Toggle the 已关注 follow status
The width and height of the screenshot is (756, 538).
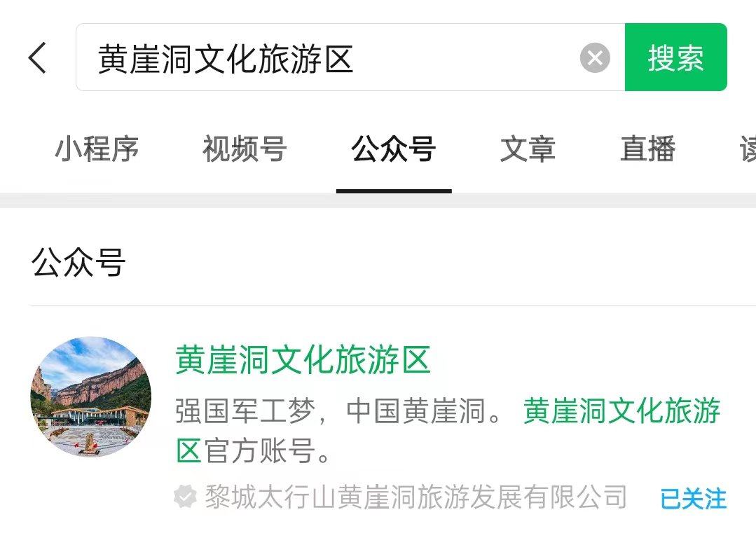694,499
